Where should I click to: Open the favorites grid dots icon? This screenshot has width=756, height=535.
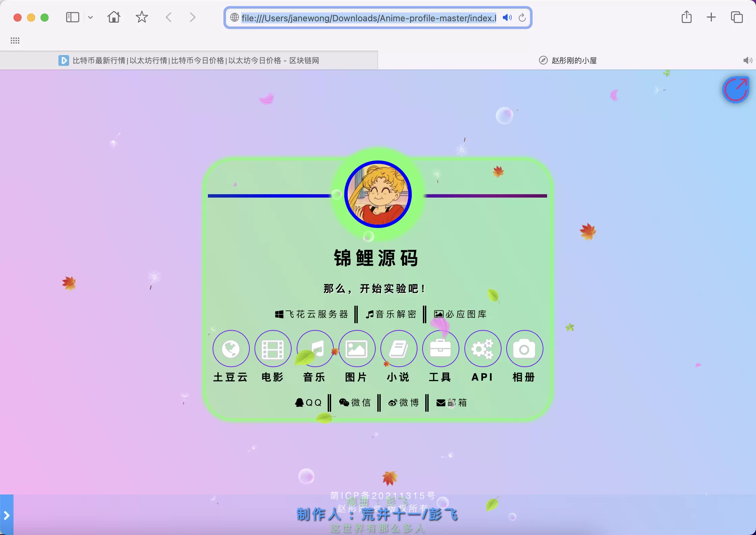click(15, 41)
